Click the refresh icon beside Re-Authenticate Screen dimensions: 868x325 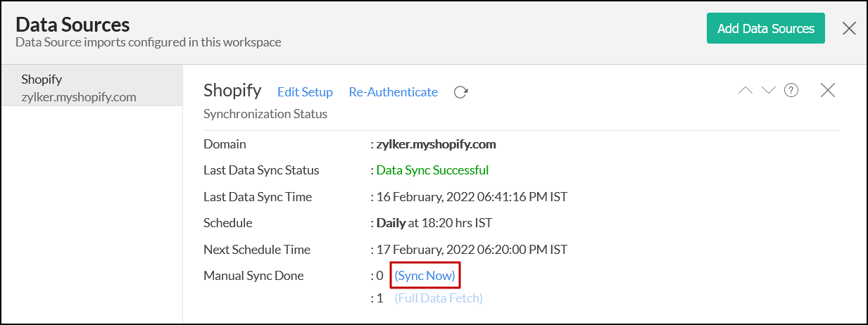point(461,92)
